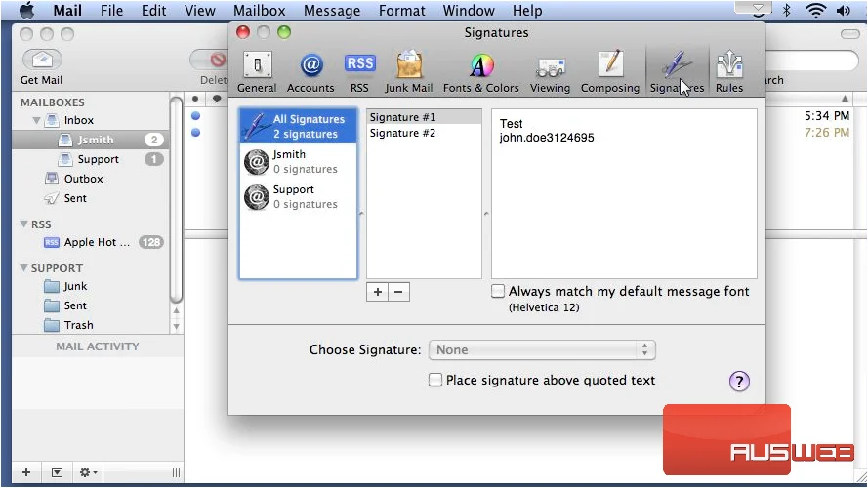This screenshot has width=868, height=488.
Task: Open Junk Mail preferences pane
Action: click(408, 72)
